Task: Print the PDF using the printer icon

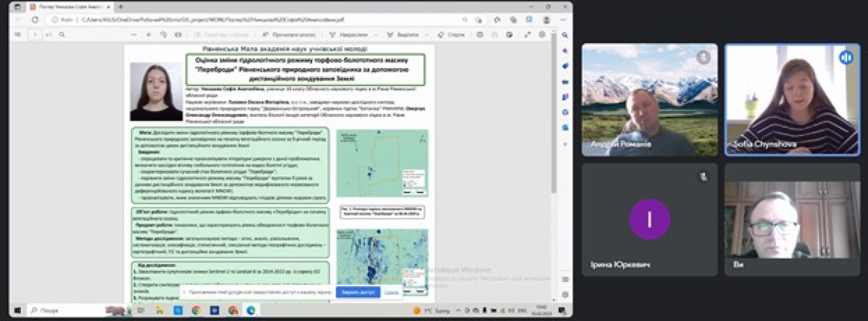Action: point(480,35)
